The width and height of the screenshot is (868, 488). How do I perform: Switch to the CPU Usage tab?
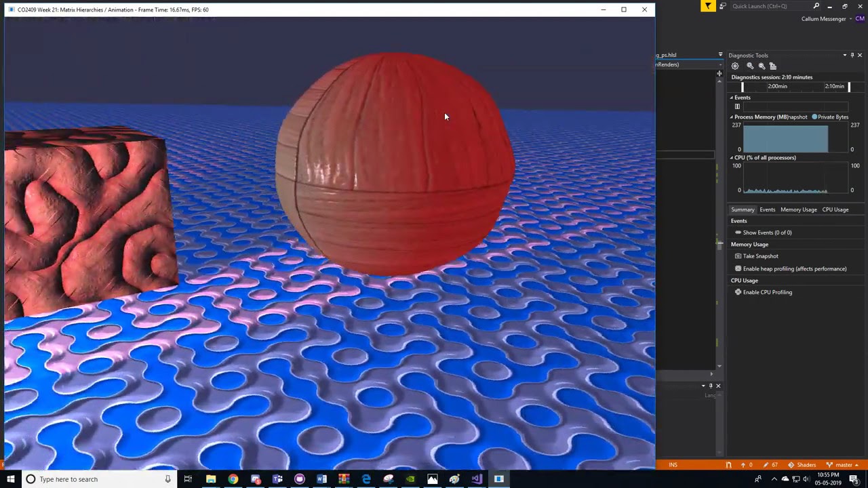tap(835, 209)
